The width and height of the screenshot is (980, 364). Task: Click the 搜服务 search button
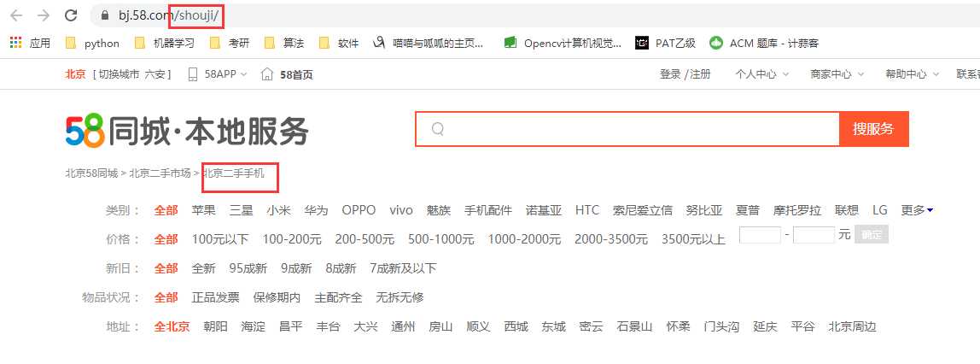click(874, 130)
